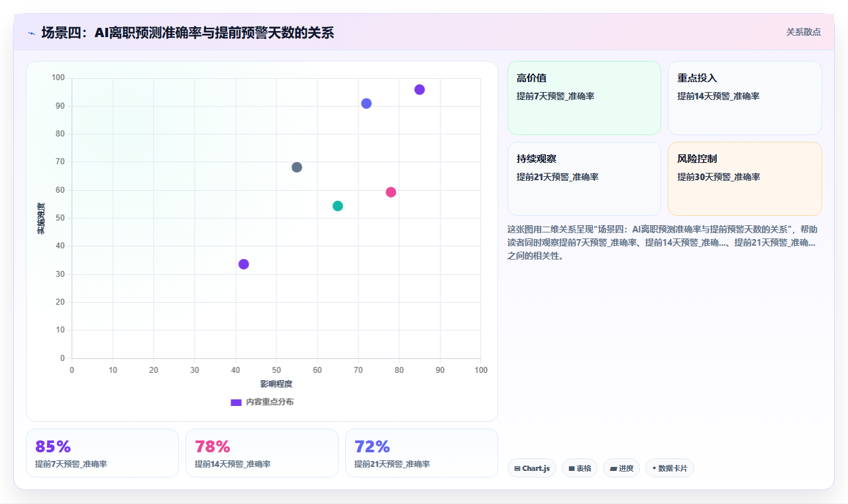The image size is (848, 504).
Task: Click 提前30天预警_准确率 in 风险控制 card
Action: (718, 177)
